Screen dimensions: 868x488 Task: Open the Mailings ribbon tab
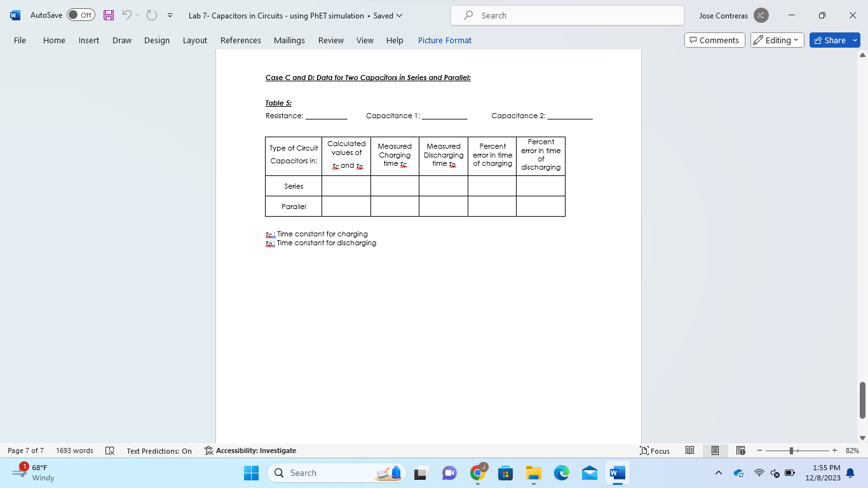click(x=289, y=40)
